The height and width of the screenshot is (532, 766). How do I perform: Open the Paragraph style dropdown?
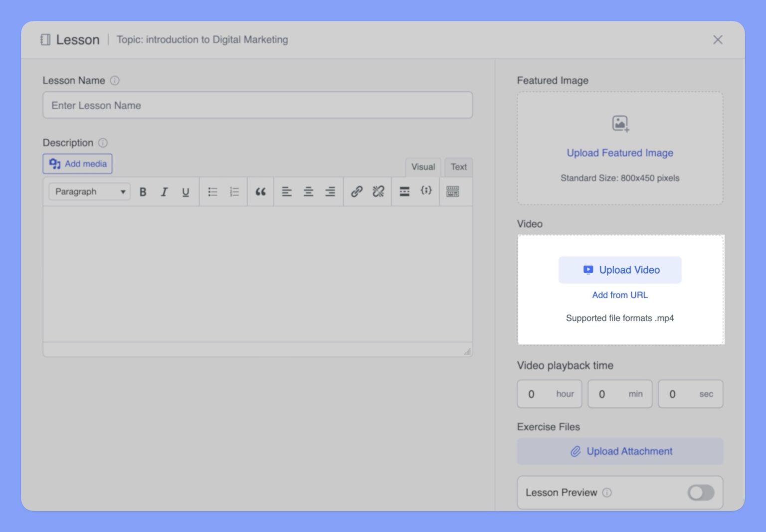pos(88,191)
